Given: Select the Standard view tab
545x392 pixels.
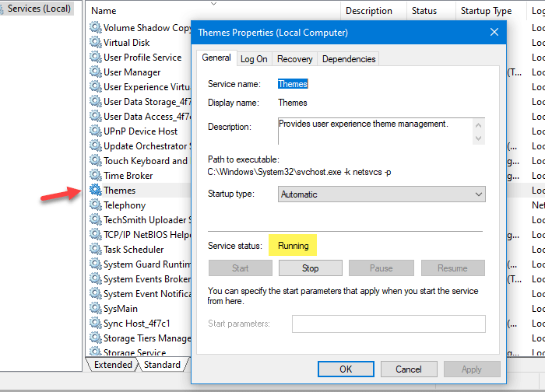Looking at the screenshot, I should point(163,365).
